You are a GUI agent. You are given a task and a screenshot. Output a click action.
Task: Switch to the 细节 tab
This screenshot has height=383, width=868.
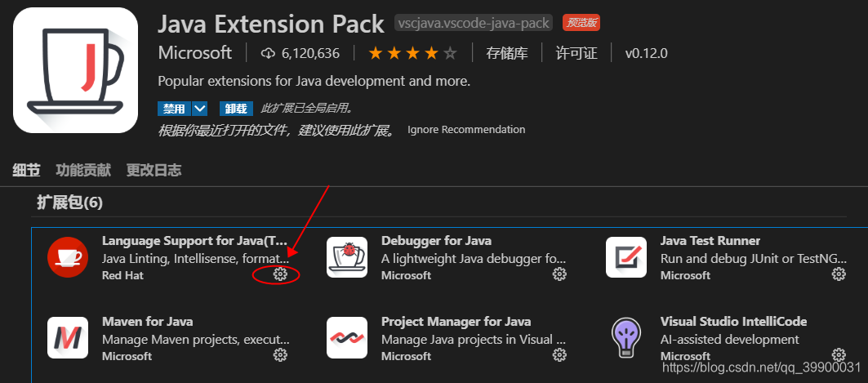[x=27, y=170]
